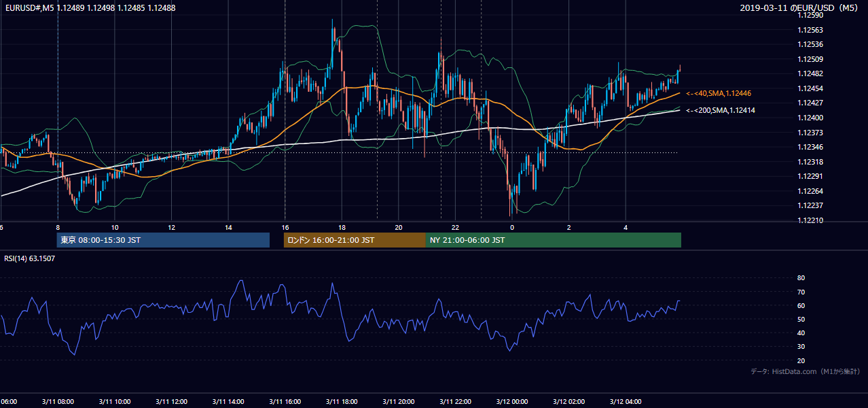This screenshot has width=868, height=408.
Task: Click hour label 18 under price chart
Action: pyautogui.click(x=342, y=227)
